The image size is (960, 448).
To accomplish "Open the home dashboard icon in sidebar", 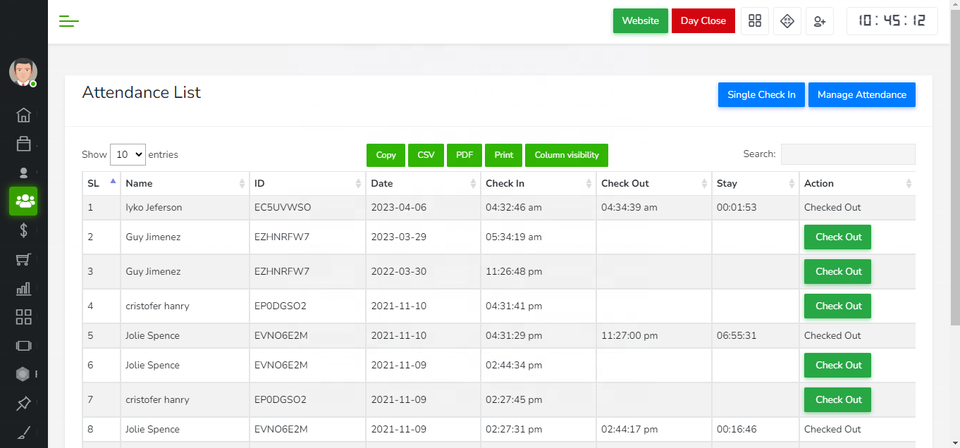I will (x=24, y=115).
